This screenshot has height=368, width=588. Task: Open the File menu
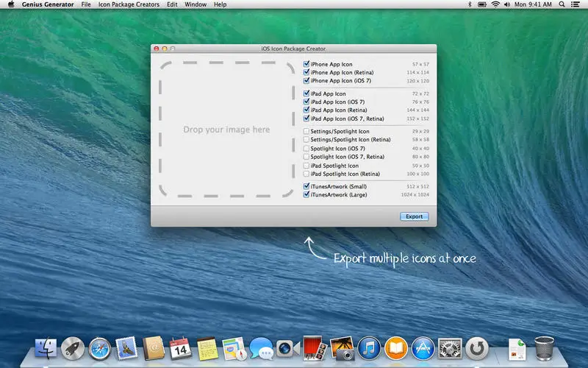click(x=86, y=4)
